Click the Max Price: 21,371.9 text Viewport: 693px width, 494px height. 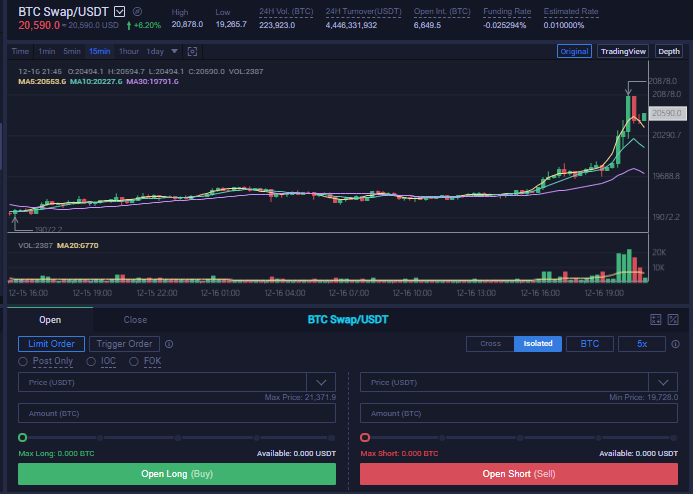(300, 397)
